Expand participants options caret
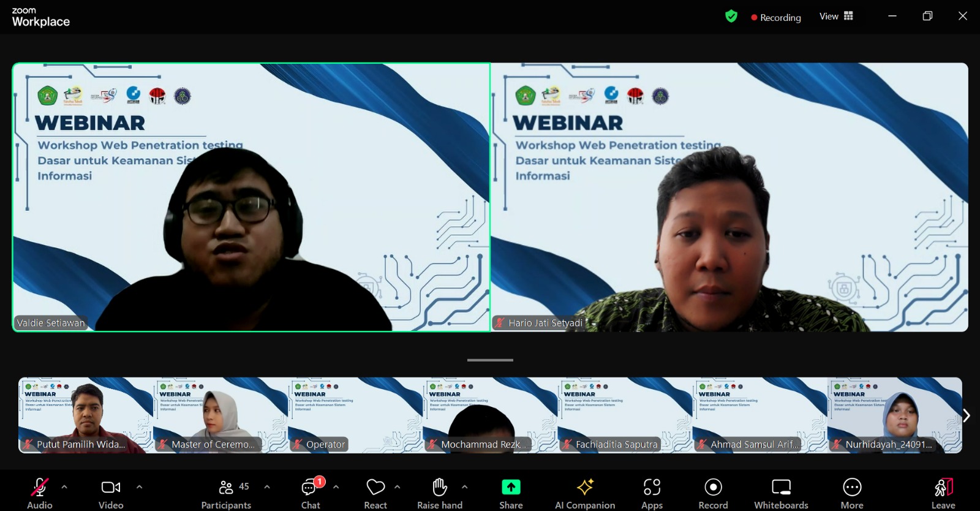 (x=267, y=487)
